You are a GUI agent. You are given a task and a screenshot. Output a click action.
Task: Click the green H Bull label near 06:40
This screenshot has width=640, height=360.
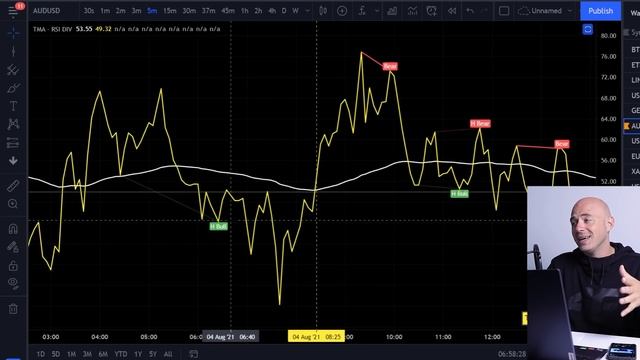click(x=218, y=226)
